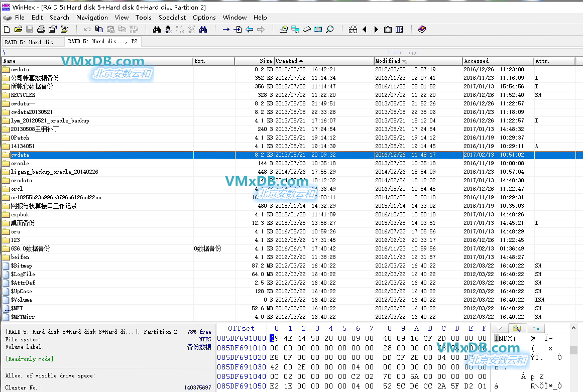Click the Data Interpreter options icon
This screenshot has width=583, height=392.
pyautogui.click(x=353, y=29)
